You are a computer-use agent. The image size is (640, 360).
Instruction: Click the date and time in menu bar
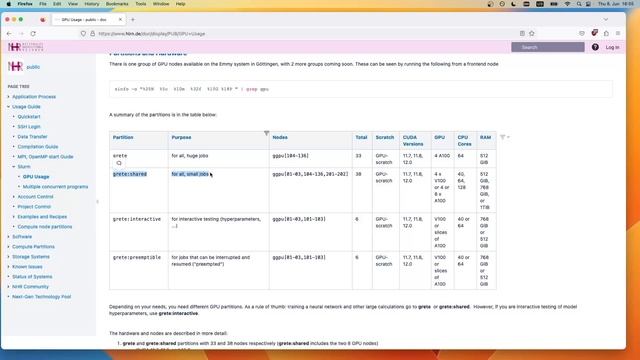616,4
